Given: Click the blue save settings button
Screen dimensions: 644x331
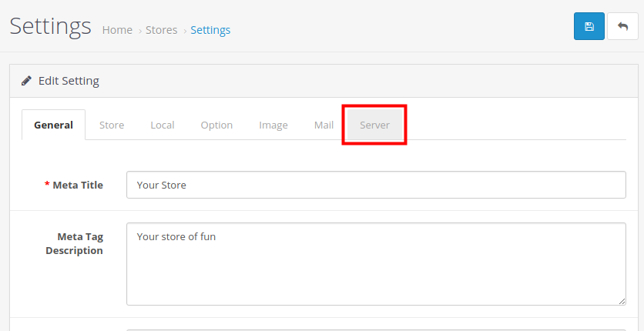Looking at the screenshot, I should click(589, 26).
